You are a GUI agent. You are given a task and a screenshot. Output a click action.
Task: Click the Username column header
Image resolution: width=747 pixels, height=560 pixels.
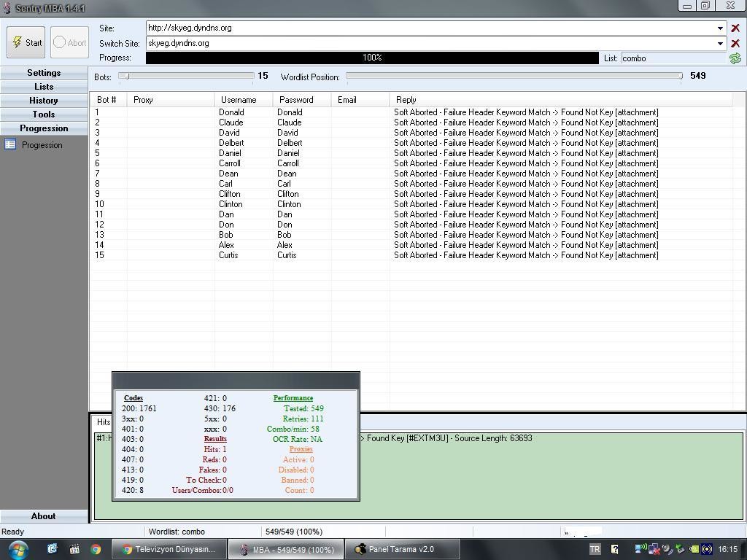pos(239,100)
